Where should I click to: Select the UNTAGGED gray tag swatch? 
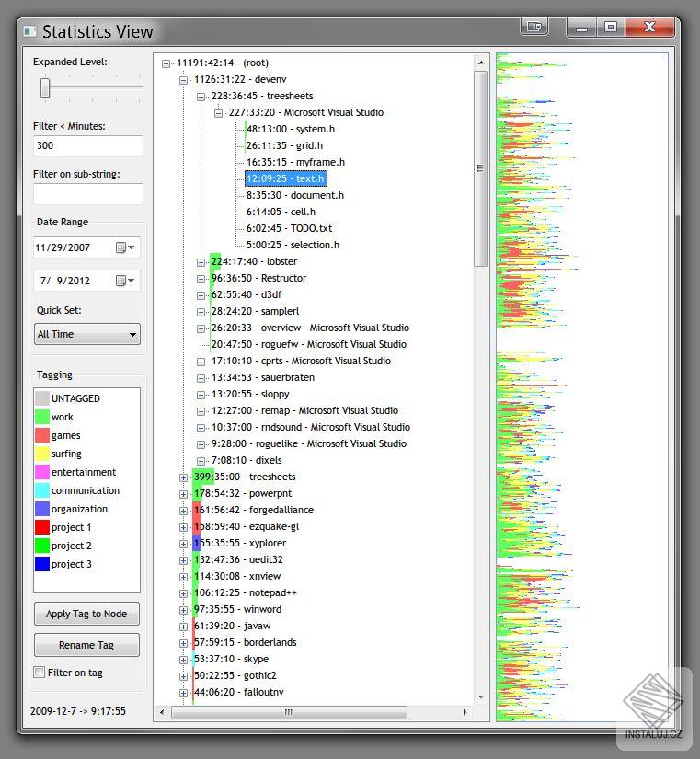coord(42,398)
